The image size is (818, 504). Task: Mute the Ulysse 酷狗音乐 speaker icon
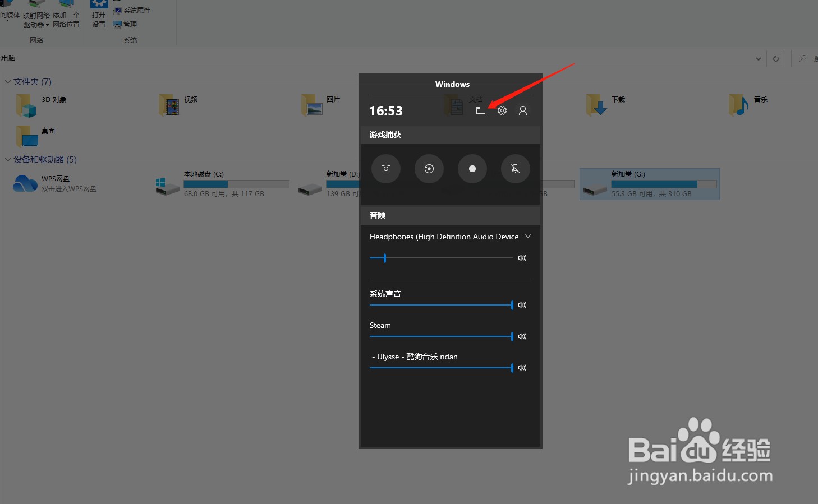coord(522,368)
